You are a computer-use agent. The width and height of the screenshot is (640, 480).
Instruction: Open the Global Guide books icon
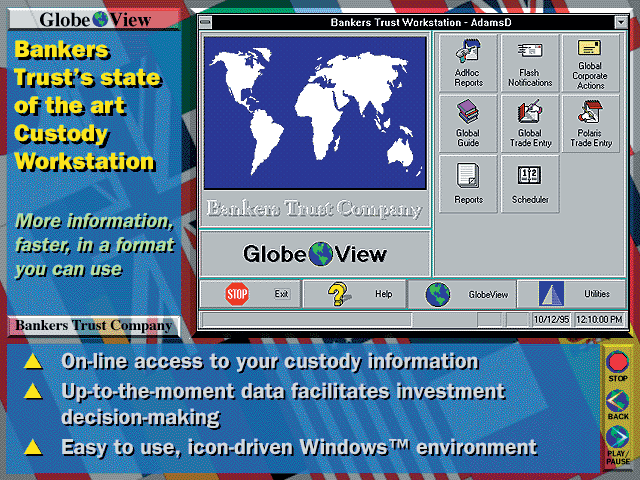468,123
